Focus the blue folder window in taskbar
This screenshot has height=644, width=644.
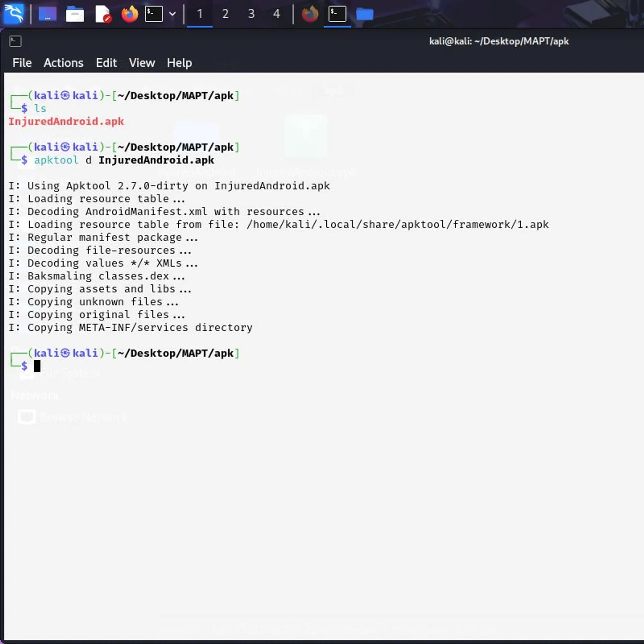click(365, 14)
